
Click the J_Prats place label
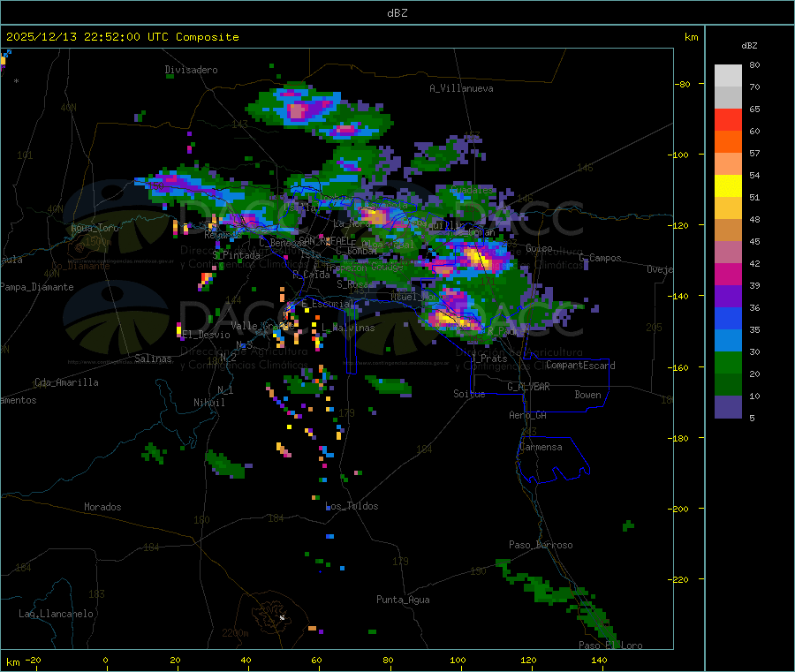(x=489, y=358)
